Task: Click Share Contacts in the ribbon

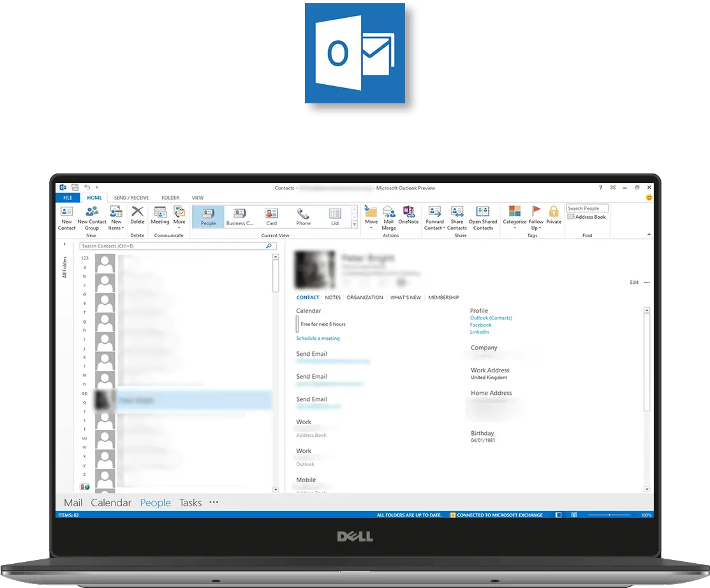Action: 457,217
